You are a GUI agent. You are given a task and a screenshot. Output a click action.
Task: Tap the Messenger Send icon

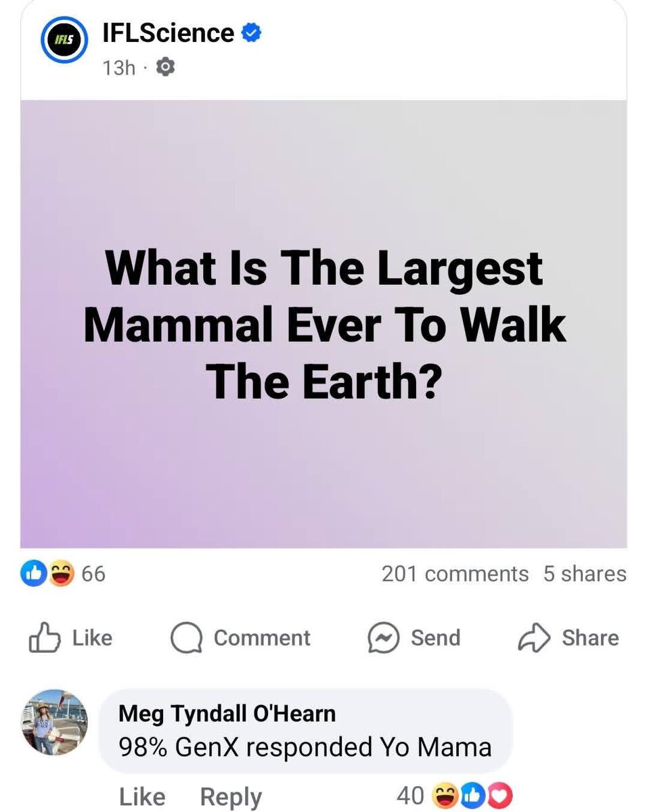point(383,638)
